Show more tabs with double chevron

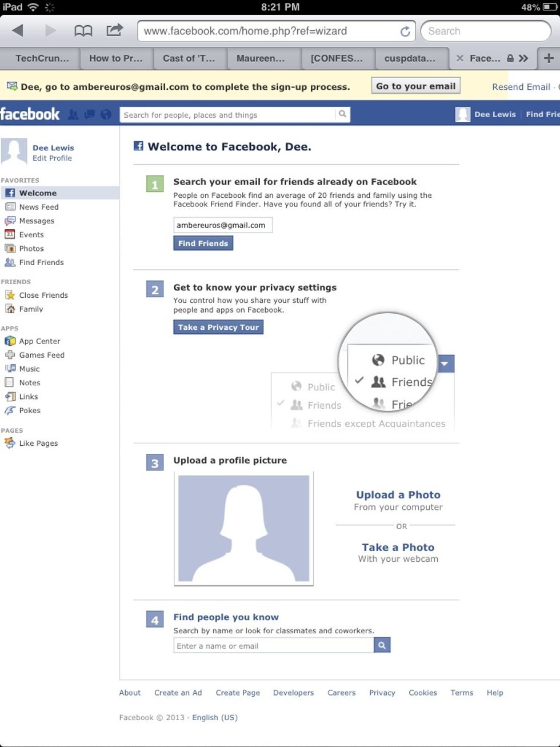click(523, 58)
